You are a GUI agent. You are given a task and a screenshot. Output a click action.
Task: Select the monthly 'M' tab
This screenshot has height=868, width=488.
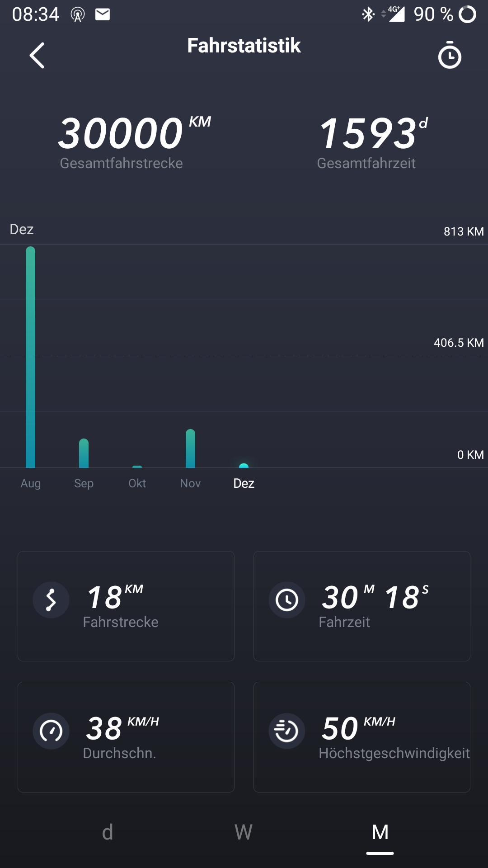pos(380,832)
